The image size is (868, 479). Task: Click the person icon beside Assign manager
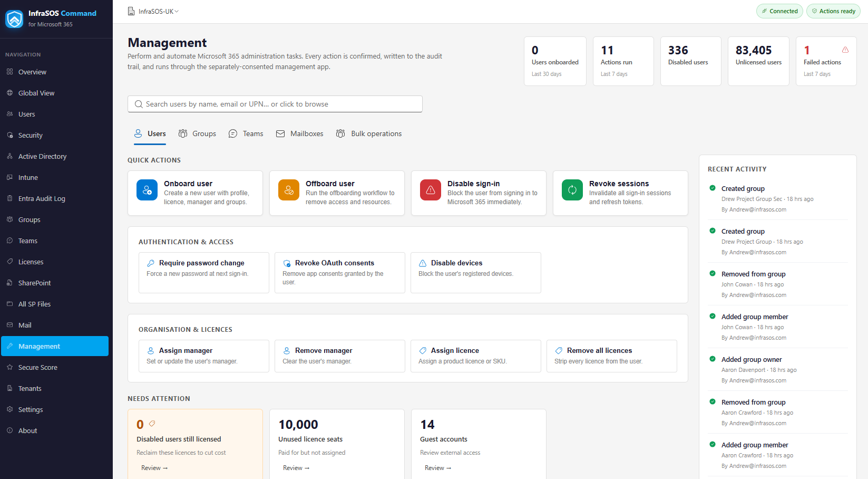pos(151,350)
